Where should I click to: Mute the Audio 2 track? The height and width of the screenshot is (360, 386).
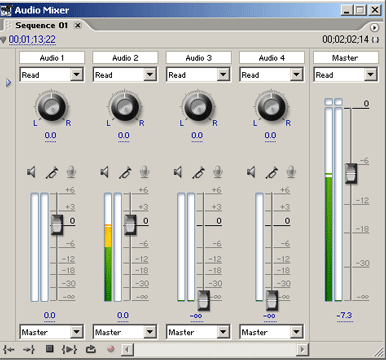click(x=105, y=172)
